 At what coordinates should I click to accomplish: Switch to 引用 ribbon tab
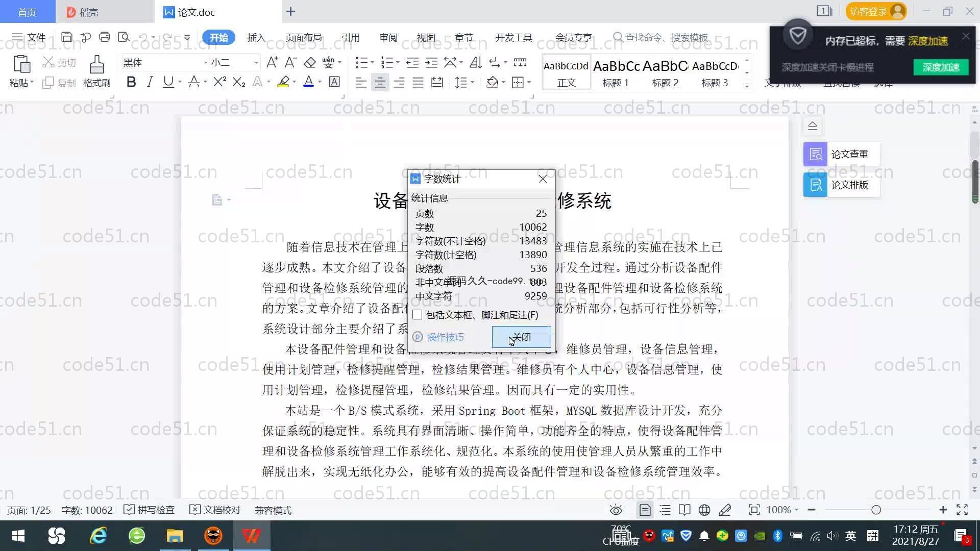pos(350,37)
